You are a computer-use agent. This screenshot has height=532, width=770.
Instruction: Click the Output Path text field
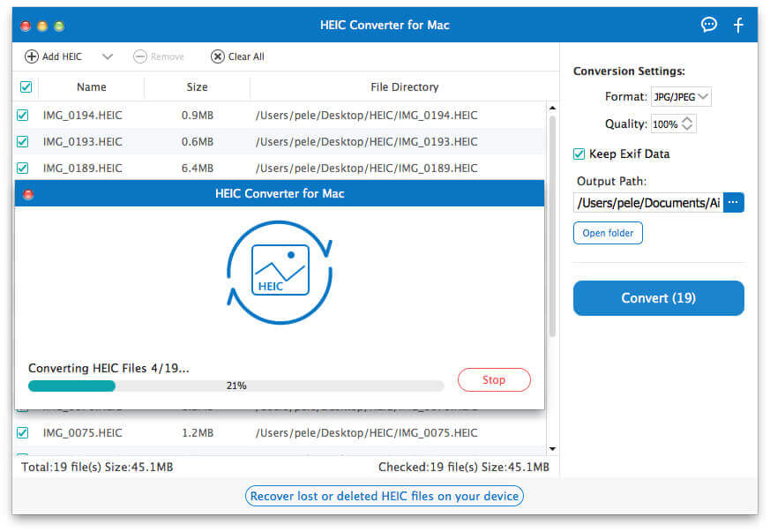pyautogui.click(x=647, y=202)
